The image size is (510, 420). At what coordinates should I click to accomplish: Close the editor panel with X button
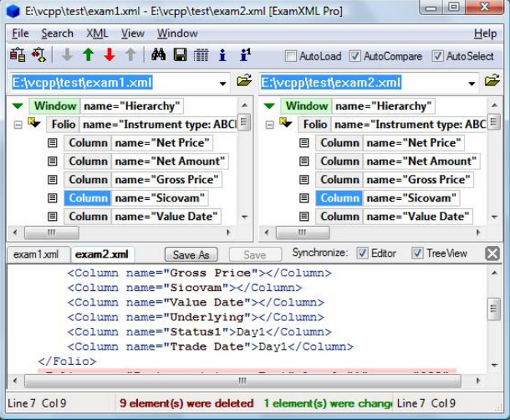(x=492, y=254)
